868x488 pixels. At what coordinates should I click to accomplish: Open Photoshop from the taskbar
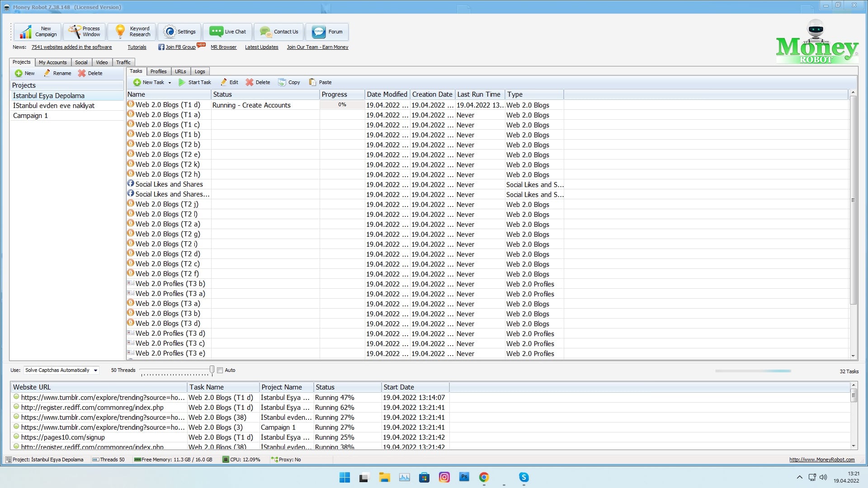coord(464,477)
